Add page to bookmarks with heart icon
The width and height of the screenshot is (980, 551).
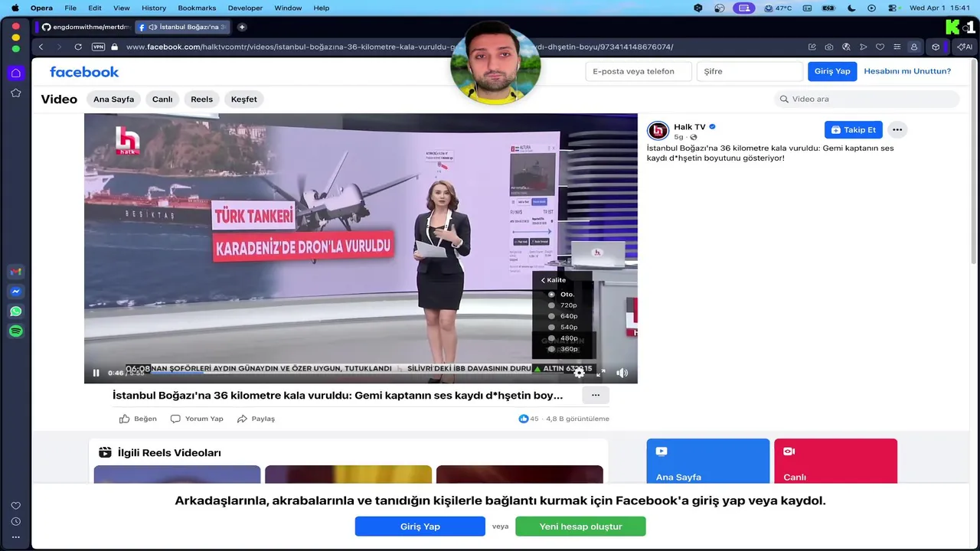pyautogui.click(x=880, y=47)
